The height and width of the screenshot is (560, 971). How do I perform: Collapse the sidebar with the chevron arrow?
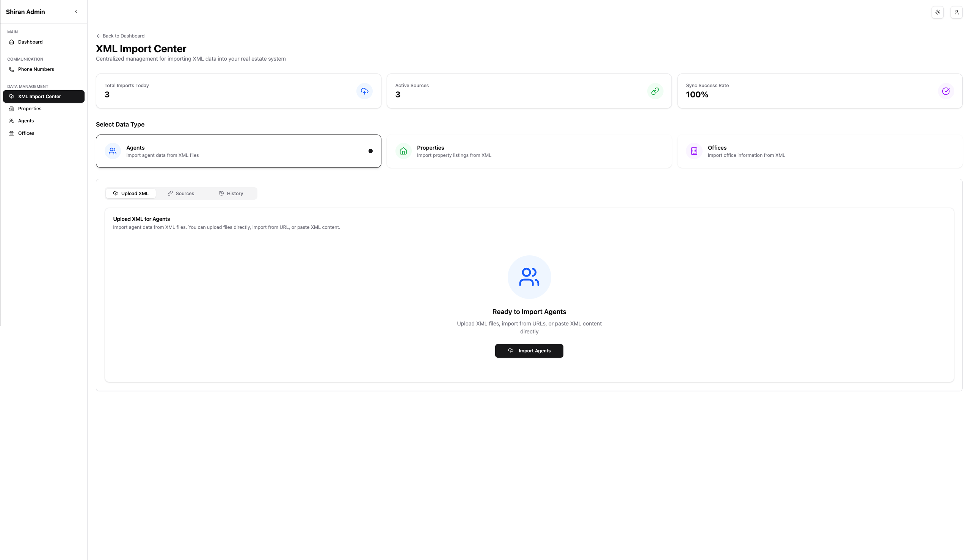76,11
